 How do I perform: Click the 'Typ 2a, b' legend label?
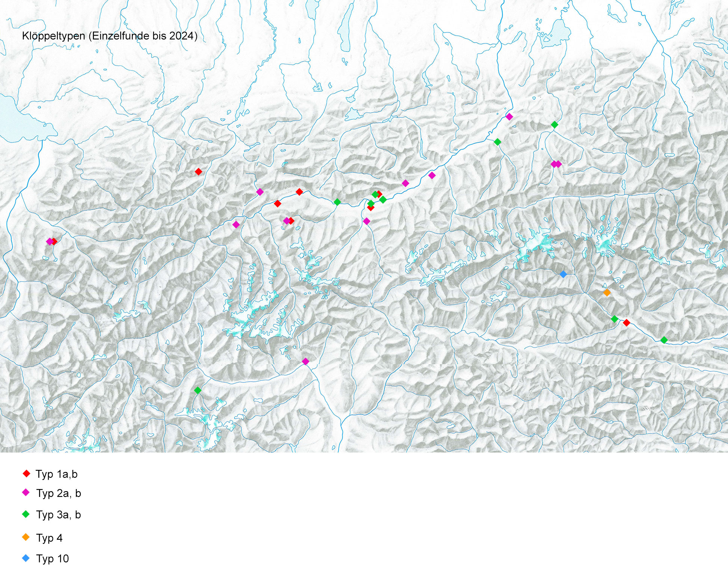pyautogui.click(x=59, y=493)
